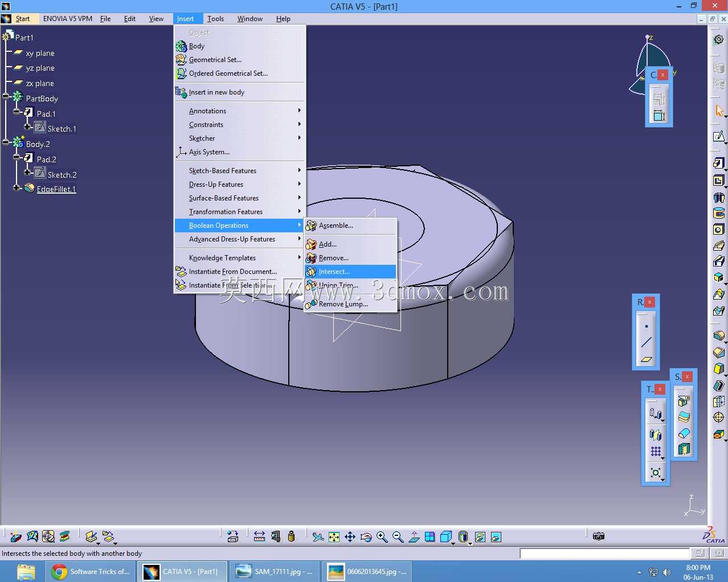Screen dimensions: 728x582
Task: Open SAM_17111.jpg taskbar item
Action: coord(275,571)
